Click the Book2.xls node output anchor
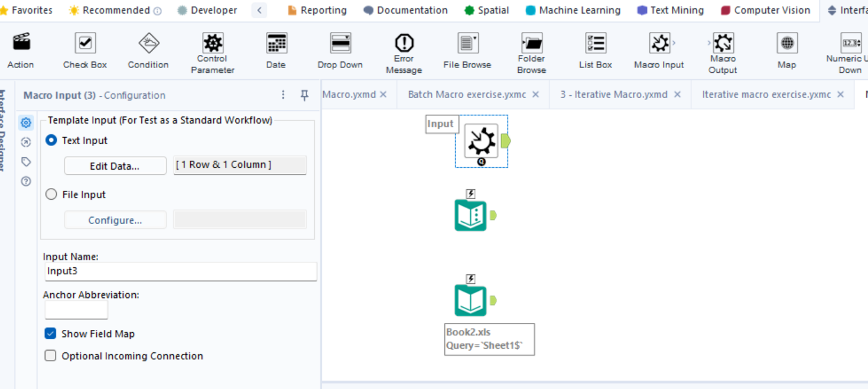This screenshot has height=389, width=868. tap(493, 300)
